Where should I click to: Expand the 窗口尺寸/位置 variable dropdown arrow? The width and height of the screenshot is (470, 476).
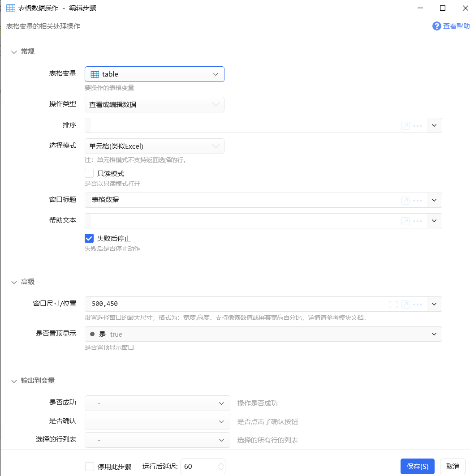434,304
